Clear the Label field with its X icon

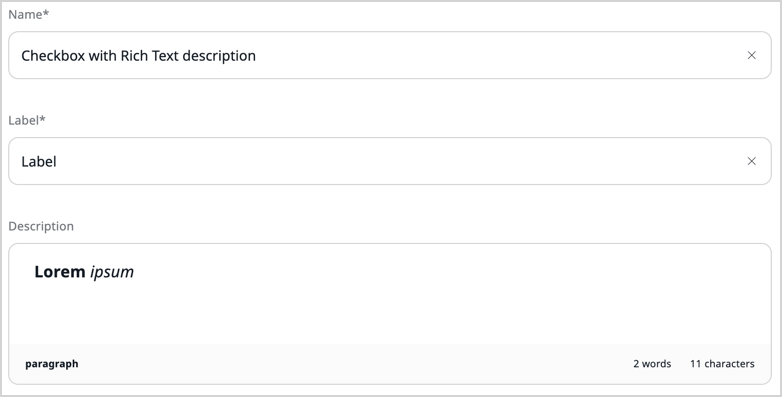pos(752,161)
